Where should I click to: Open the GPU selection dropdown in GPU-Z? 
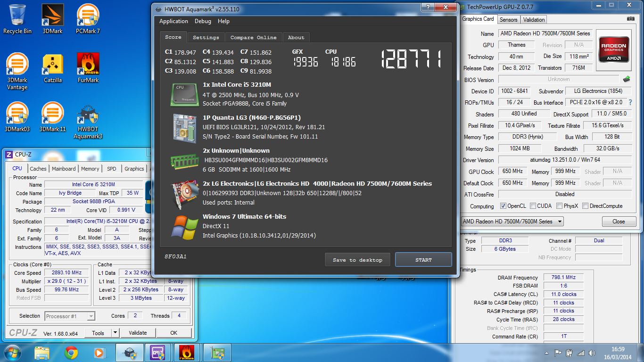pyautogui.click(x=512, y=221)
